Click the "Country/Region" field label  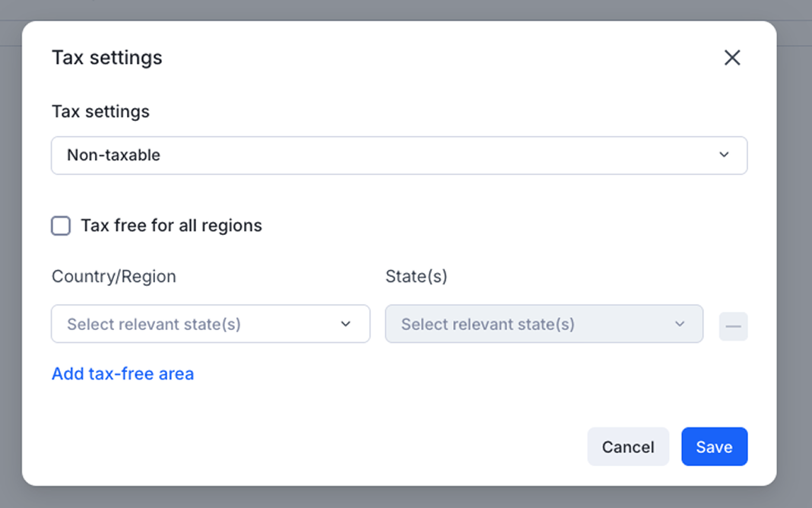click(113, 276)
